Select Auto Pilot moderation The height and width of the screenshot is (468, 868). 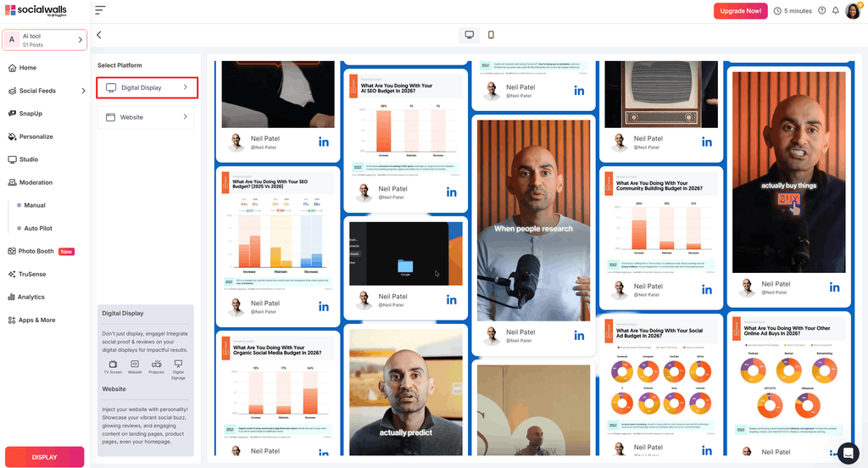click(x=37, y=228)
